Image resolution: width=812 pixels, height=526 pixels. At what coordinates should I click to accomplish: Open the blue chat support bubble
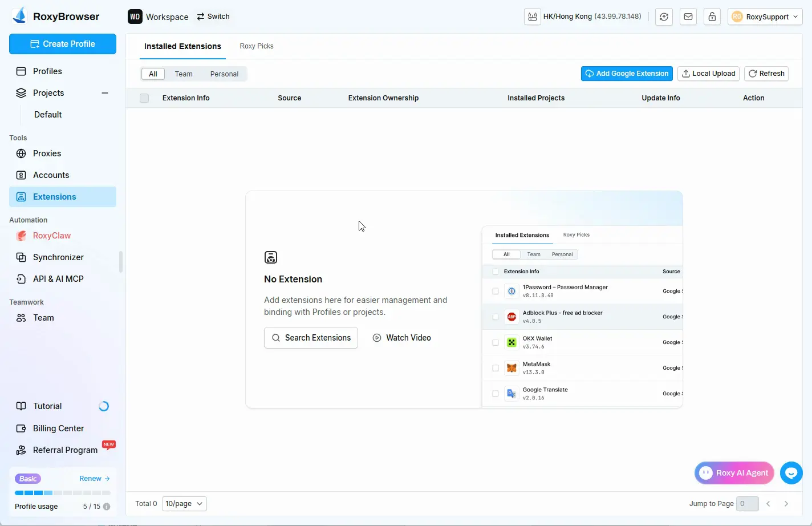(x=791, y=473)
